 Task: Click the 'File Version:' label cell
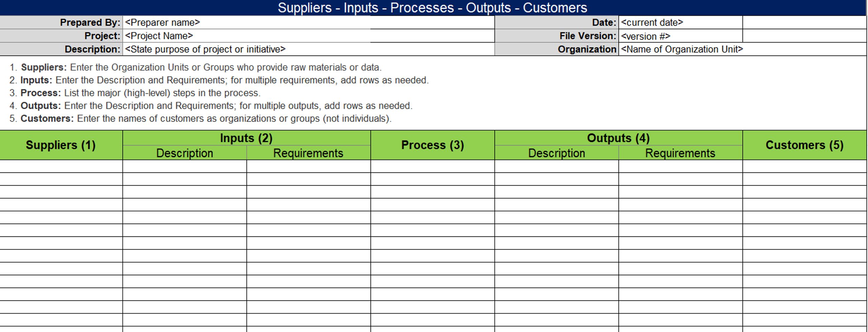point(557,36)
